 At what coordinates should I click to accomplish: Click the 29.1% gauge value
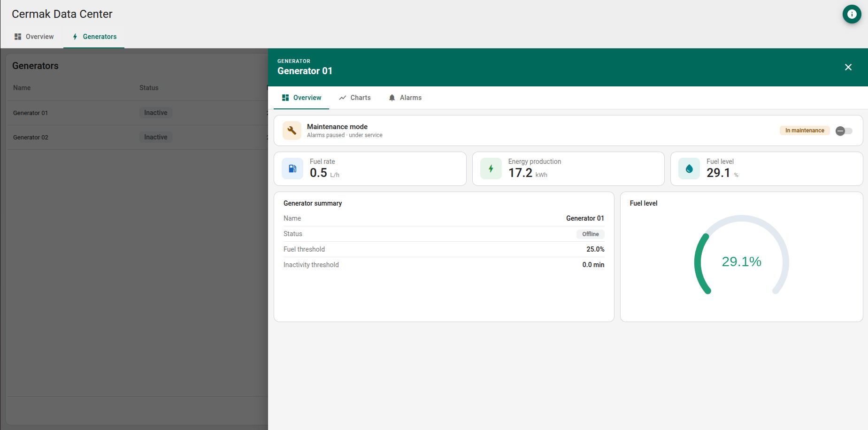point(742,261)
